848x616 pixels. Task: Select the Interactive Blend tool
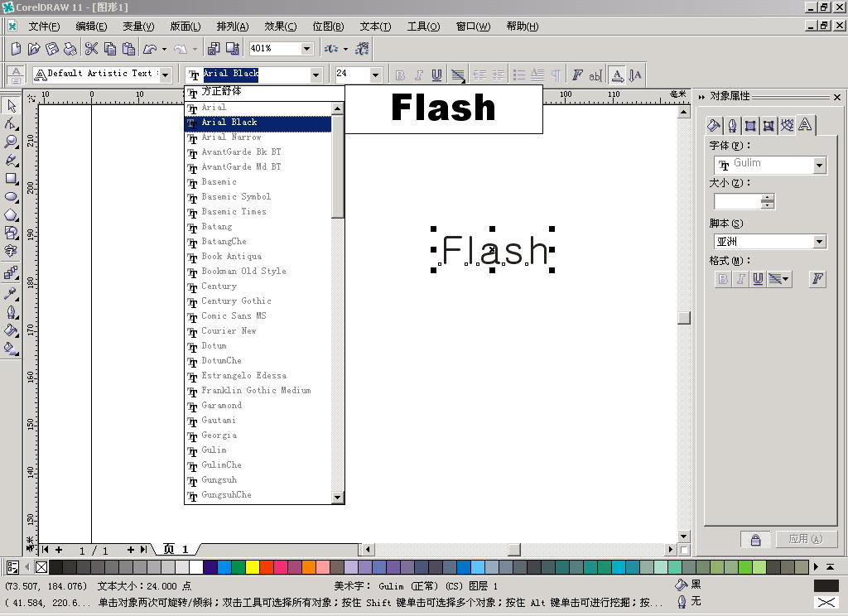point(12,273)
